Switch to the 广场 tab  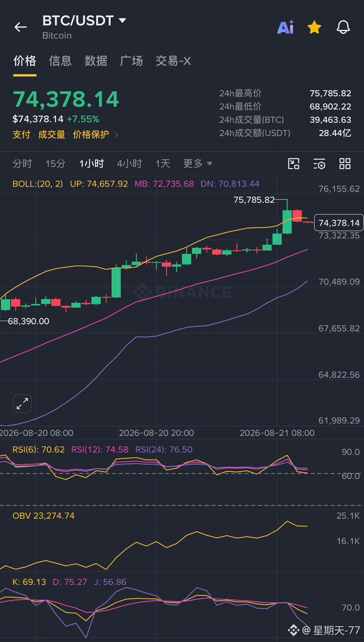point(131,61)
